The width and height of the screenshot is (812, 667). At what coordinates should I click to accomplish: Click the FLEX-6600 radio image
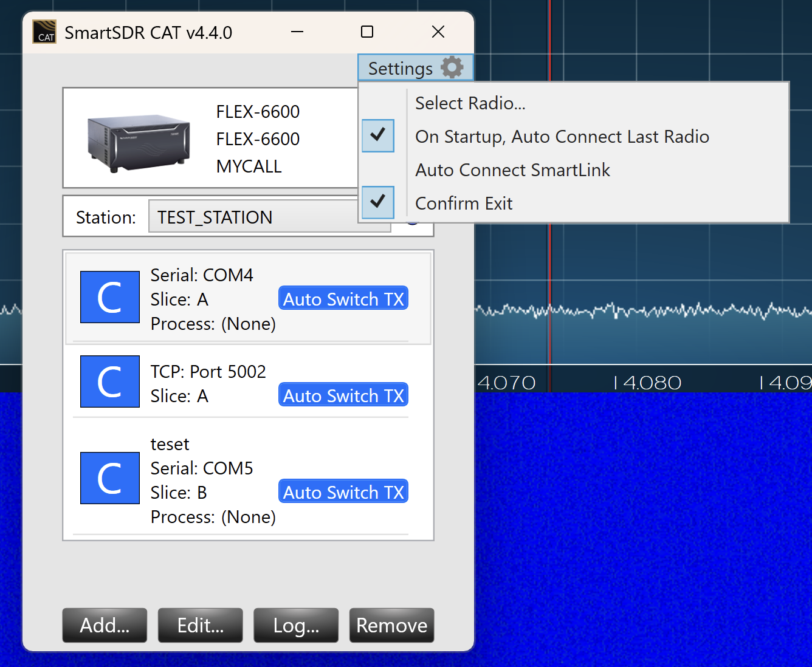coord(139,143)
